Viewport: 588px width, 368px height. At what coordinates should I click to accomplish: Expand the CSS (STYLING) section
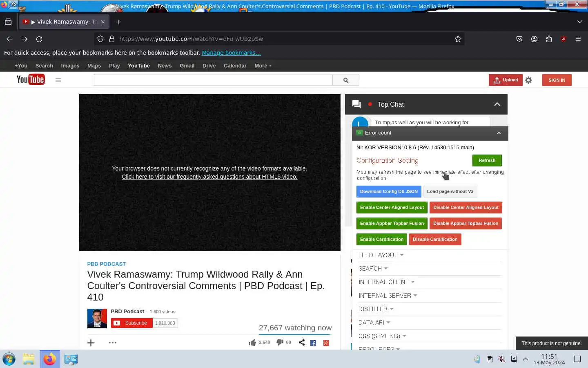382,336
